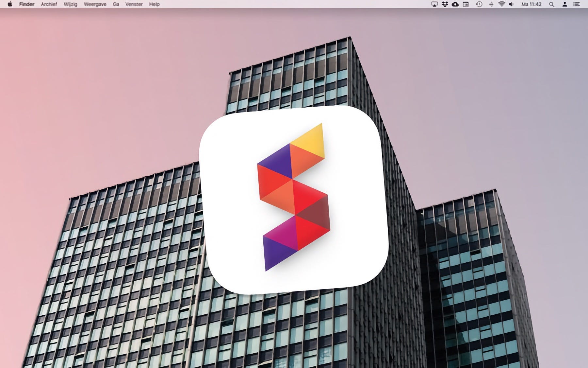The height and width of the screenshot is (368, 588).
Task: Click the clock showing Ma 11:42
Action: click(x=531, y=4)
